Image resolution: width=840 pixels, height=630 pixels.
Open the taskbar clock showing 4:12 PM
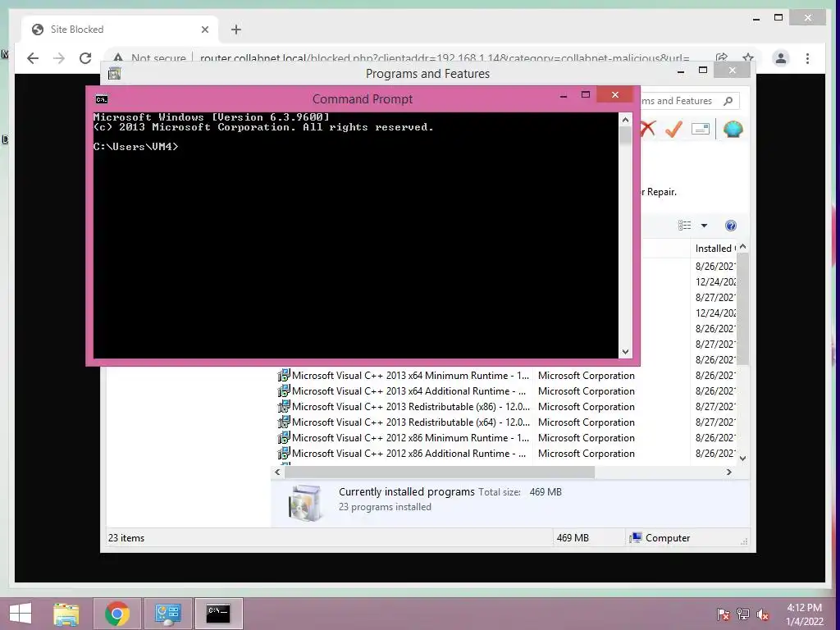click(804, 614)
